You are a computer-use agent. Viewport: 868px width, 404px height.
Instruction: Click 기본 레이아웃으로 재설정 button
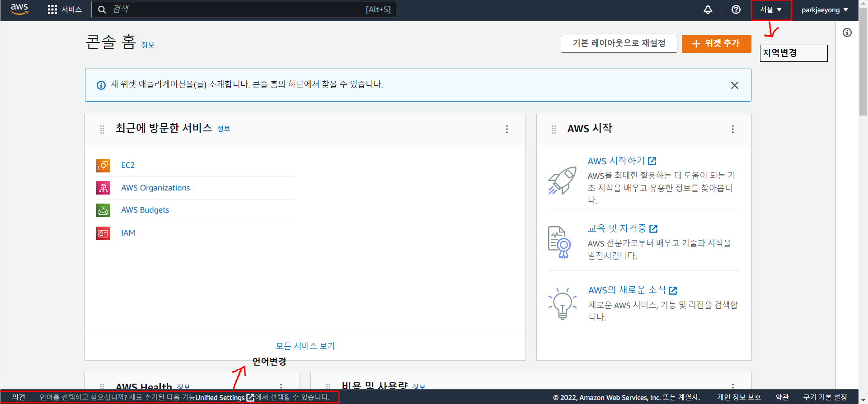tap(619, 43)
